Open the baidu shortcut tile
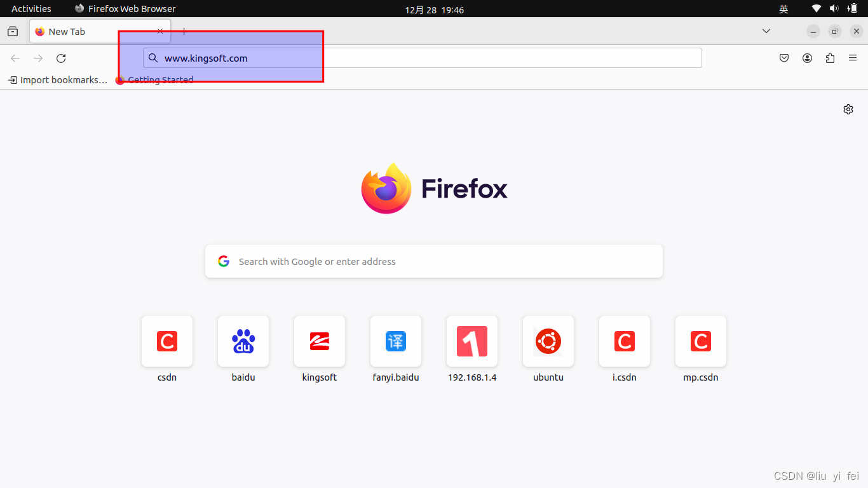The image size is (868, 488). click(x=243, y=341)
